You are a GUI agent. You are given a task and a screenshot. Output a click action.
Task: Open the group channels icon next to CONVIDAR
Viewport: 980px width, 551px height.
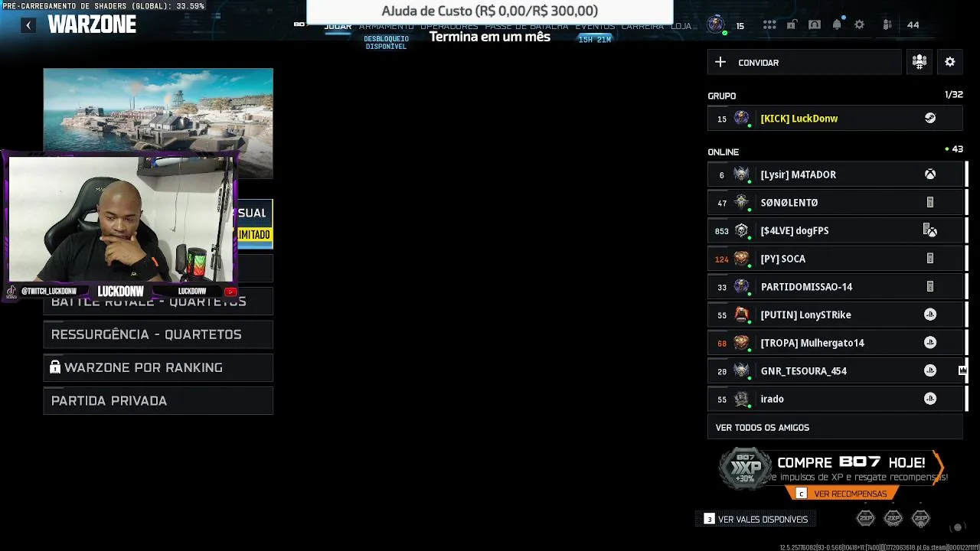920,63
